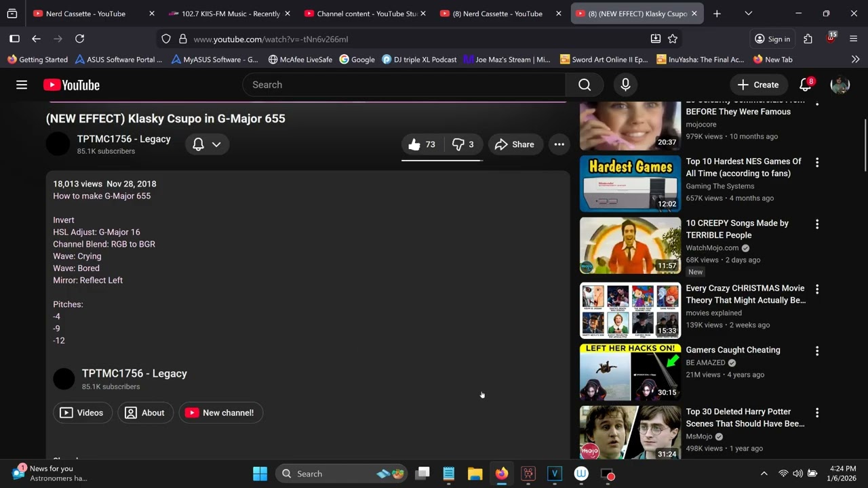The image size is (868, 488).
Task: Click the Create button
Action: tap(758, 85)
